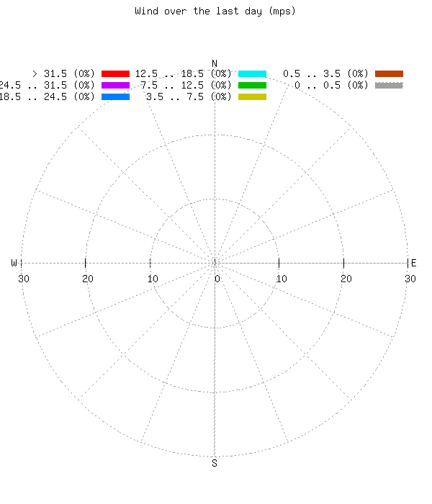This screenshot has height=504, width=432.
Task: Click the E compass label
Action: click(x=413, y=263)
